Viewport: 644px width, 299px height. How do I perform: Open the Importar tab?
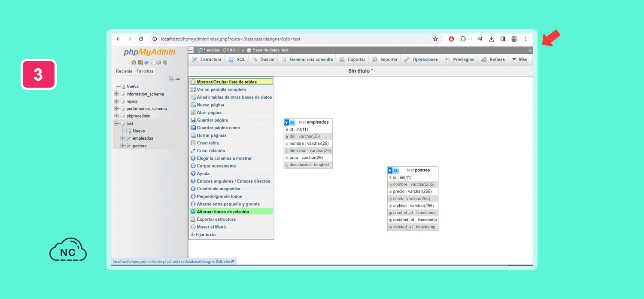[x=384, y=59]
